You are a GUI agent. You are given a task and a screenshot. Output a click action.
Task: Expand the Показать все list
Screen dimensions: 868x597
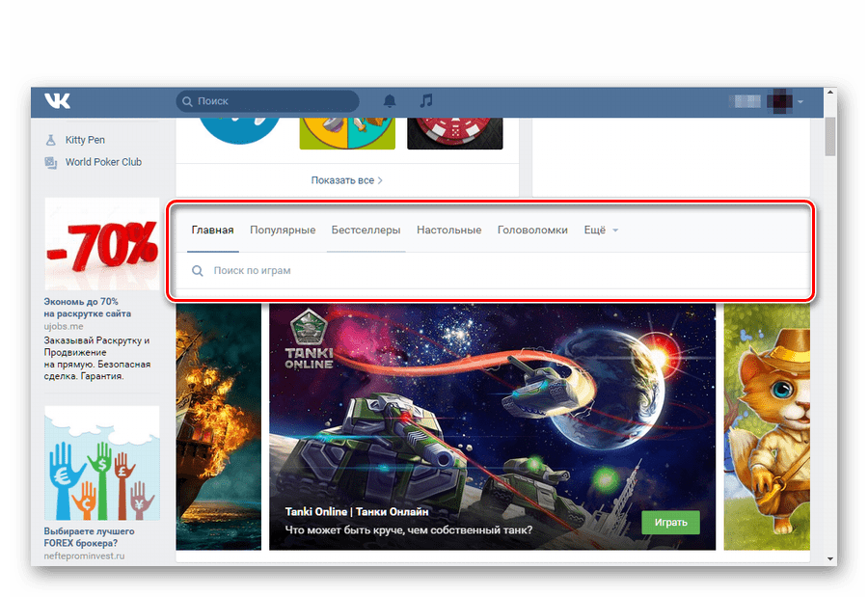click(x=346, y=180)
